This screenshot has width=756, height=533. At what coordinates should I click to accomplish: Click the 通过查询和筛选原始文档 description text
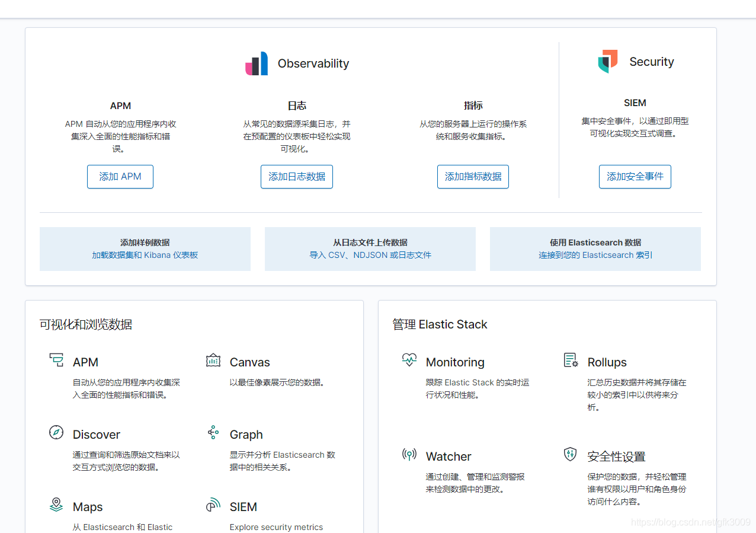126,461
